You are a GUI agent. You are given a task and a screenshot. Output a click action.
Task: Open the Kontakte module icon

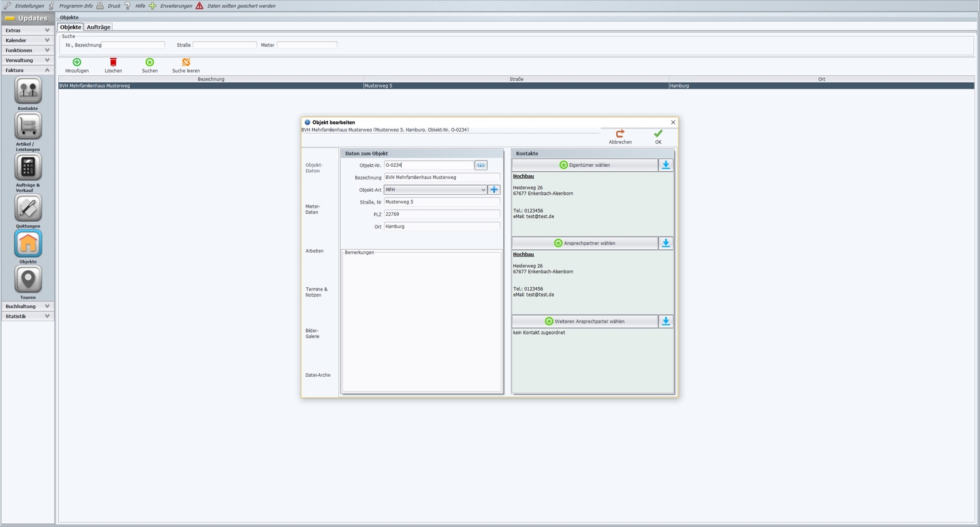pos(28,91)
